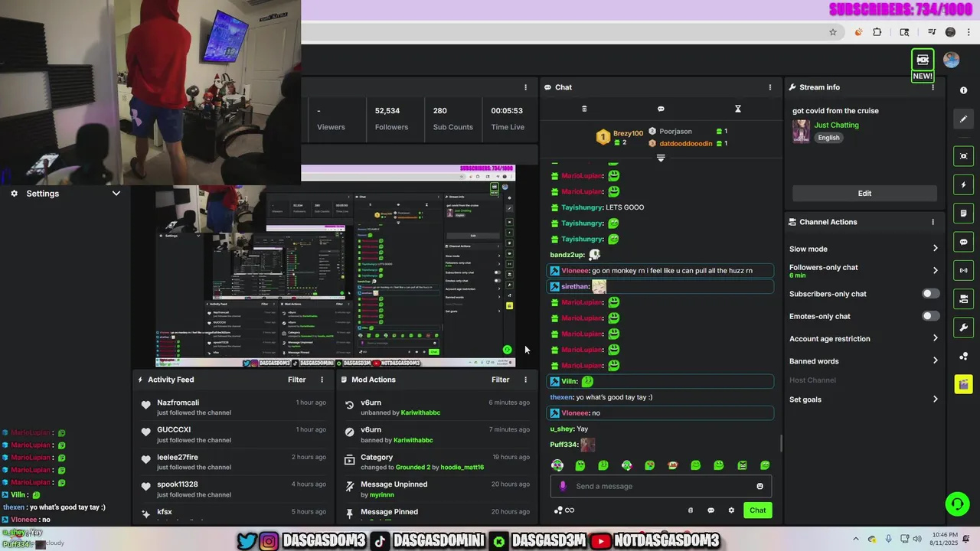Viewport: 980px width, 551px height.
Task: Click the taskbar volume icon
Action: pos(916,539)
